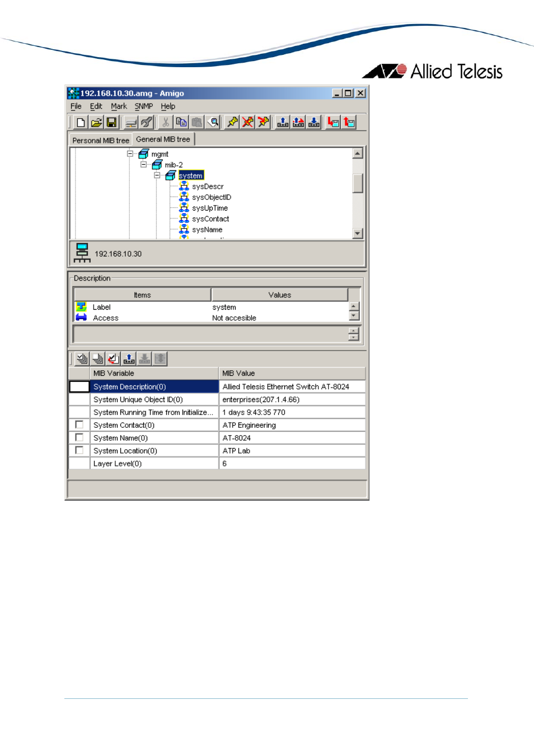
Task: Tick the System Name(0) checkbox
Action: point(79,437)
